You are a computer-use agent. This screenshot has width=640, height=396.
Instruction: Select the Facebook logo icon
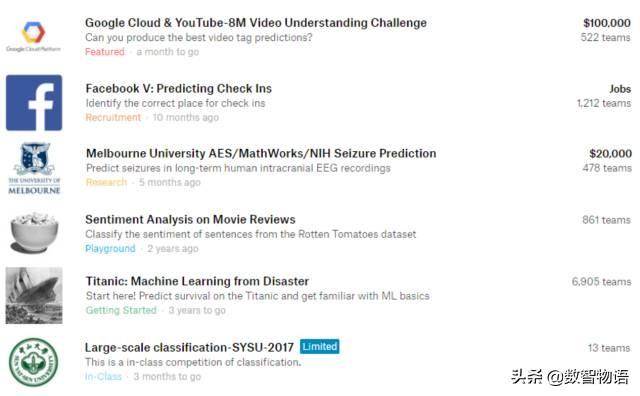click(x=34, y=102)
